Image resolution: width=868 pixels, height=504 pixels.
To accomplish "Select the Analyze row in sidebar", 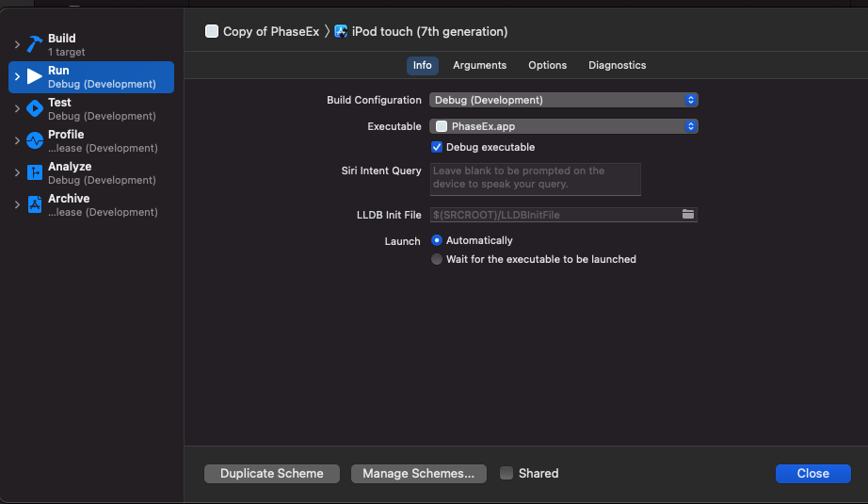I will click(x=91, y=172).
